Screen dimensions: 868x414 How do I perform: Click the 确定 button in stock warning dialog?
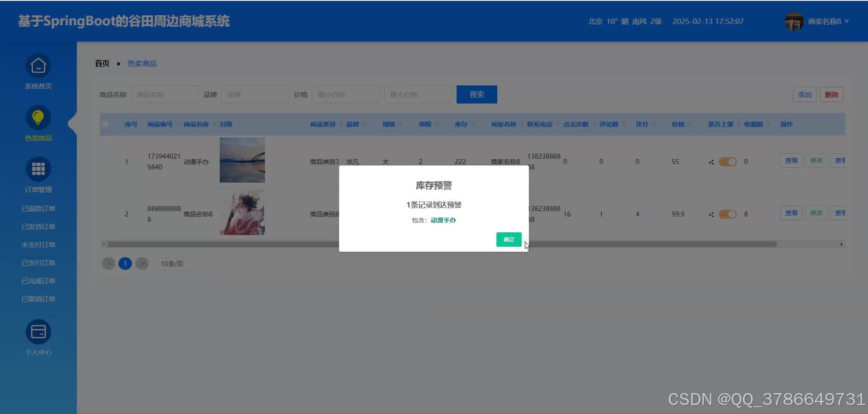[x=508, y=240]
